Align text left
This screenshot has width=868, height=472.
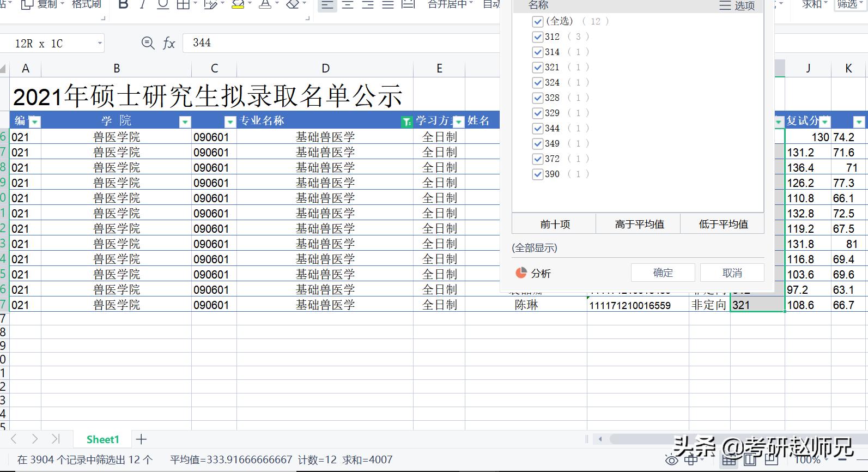pyautogui.click(x=327, y=4)
